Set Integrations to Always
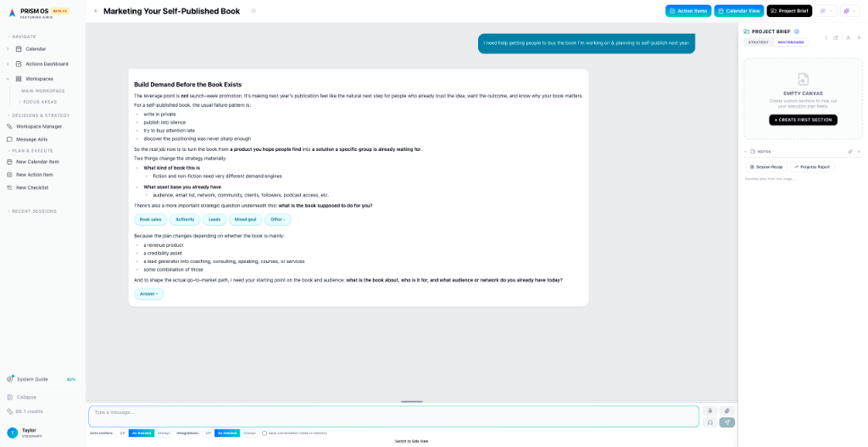This screenshot has height=447, width=868. tap(250, 433)
